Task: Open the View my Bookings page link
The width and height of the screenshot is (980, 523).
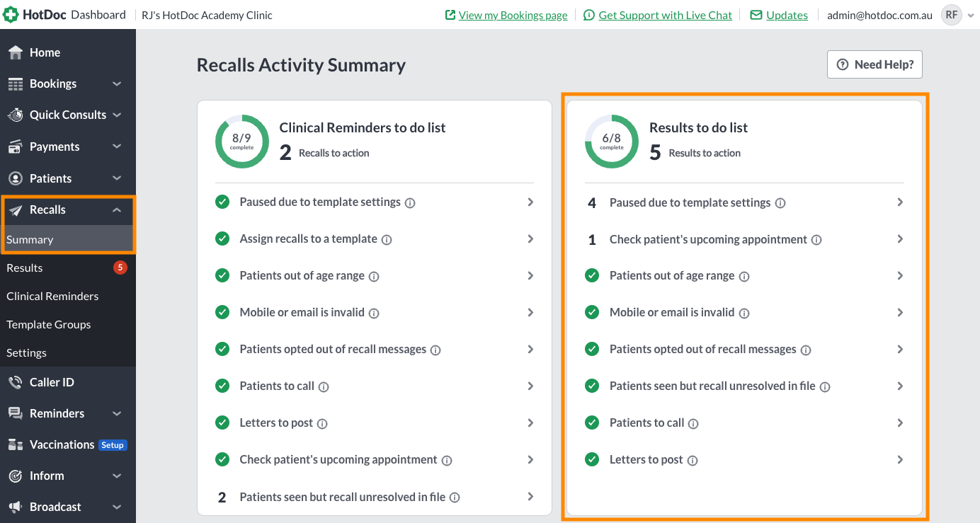Action: 513,15
